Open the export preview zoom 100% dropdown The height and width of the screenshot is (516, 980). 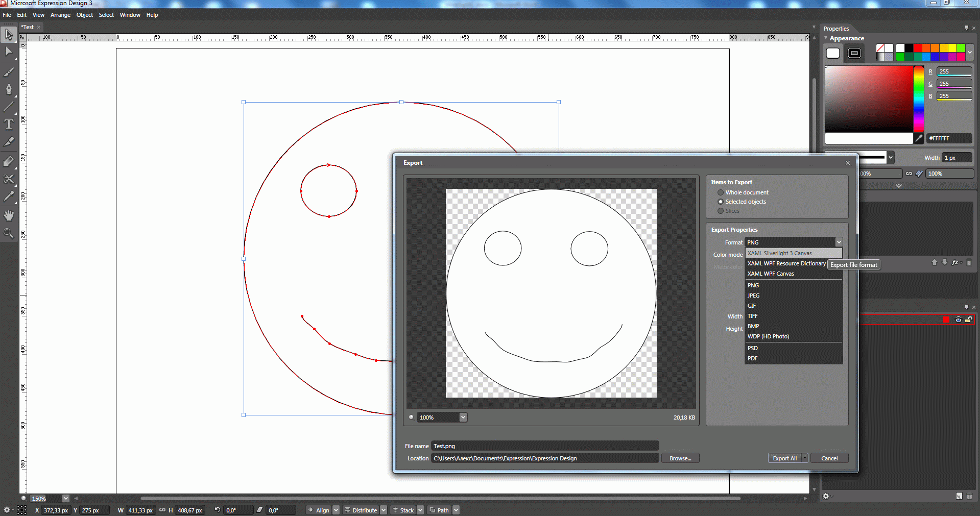point(463,417)
